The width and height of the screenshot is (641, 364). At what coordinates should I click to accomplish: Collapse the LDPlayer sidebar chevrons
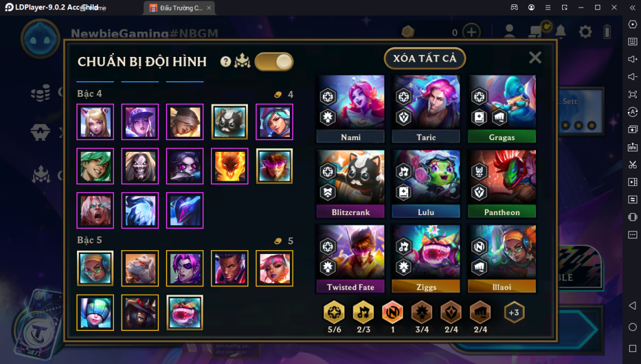(x=632, y=8)
